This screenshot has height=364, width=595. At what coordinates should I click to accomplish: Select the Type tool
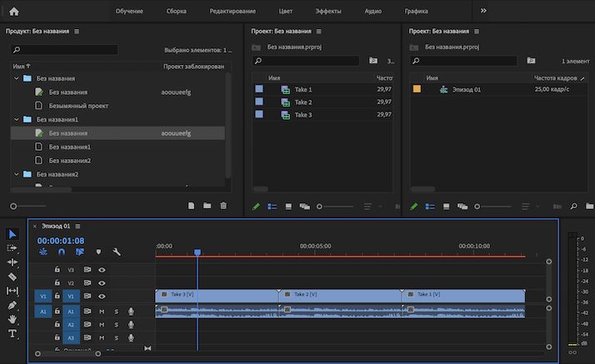12,334
